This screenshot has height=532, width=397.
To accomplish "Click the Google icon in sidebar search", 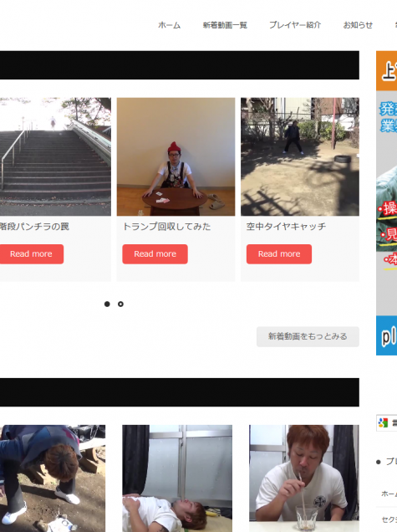I will coord(383,422).
